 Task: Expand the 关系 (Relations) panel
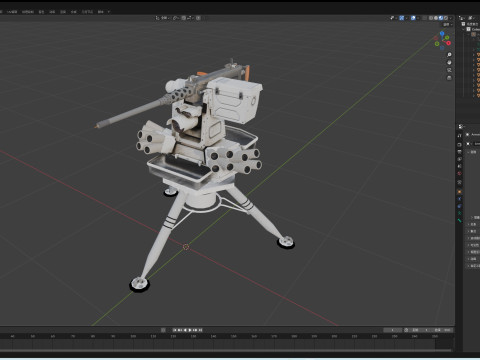[473, 224]
